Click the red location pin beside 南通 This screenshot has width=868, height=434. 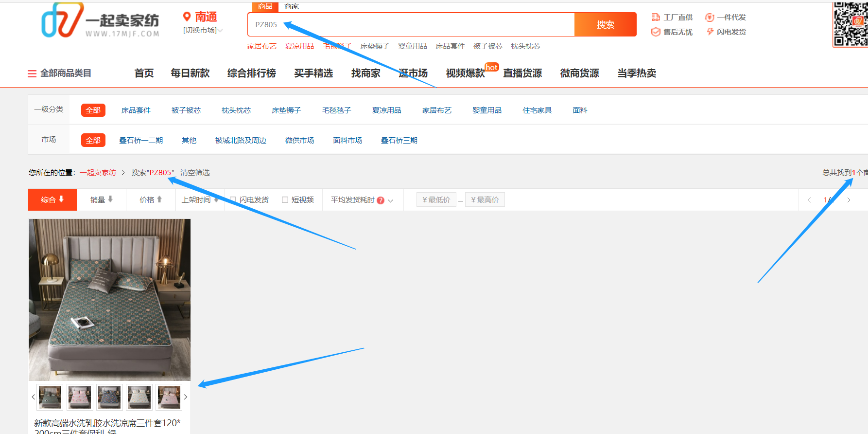click(x=187, y=17)
